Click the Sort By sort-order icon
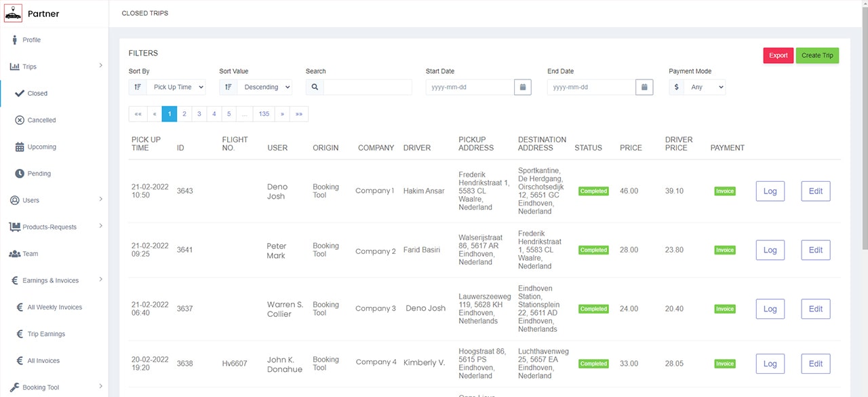 pos(138,87)
